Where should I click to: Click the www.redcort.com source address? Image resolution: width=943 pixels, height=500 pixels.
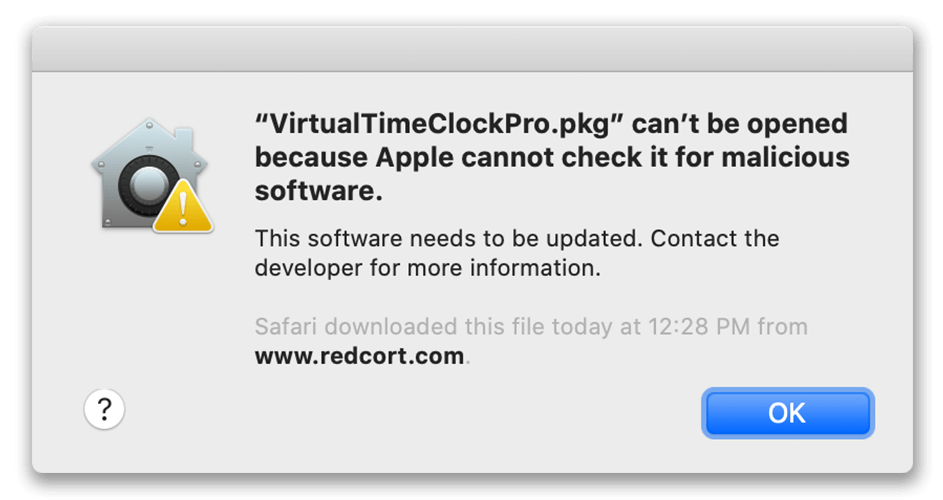click(x=359, y=356)
